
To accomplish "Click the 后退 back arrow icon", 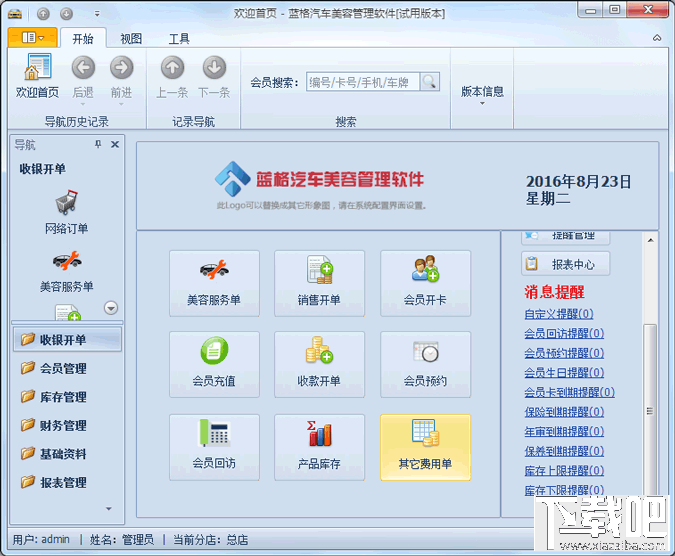I will click(x=83, y=68).
